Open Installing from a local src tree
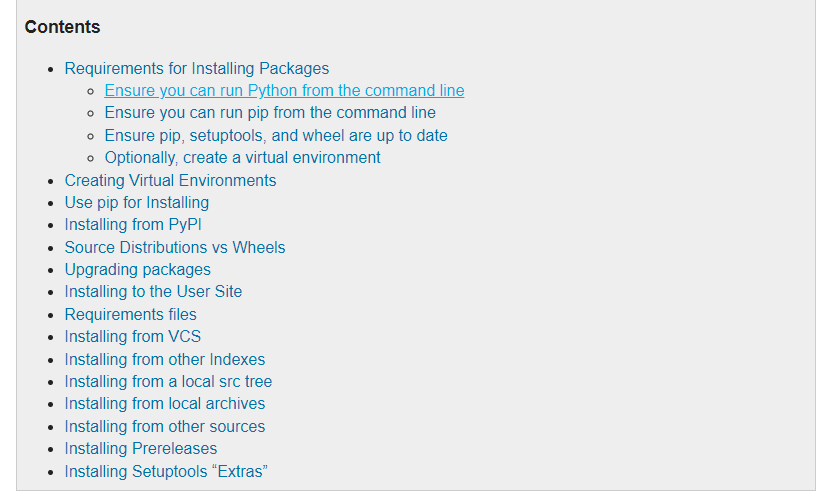 coord(168,381)
